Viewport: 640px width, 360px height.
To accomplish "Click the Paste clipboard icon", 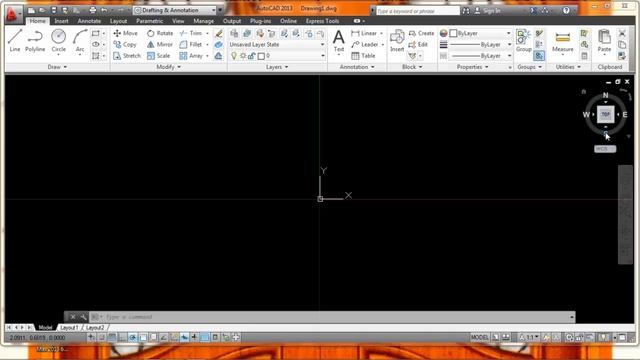I will (x=604, y=40).
